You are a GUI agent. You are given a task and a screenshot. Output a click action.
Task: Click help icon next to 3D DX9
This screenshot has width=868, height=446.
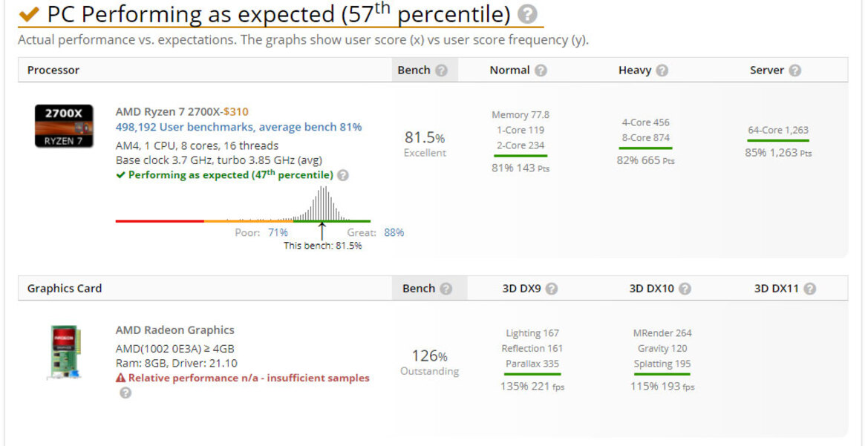coord(552,289)
